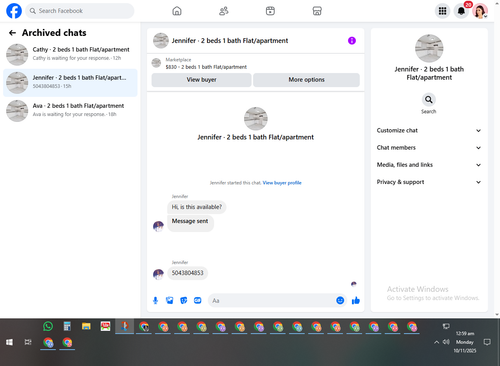Go to the Facebook Home tab
The image size is (500, 366).
point(177,11)
